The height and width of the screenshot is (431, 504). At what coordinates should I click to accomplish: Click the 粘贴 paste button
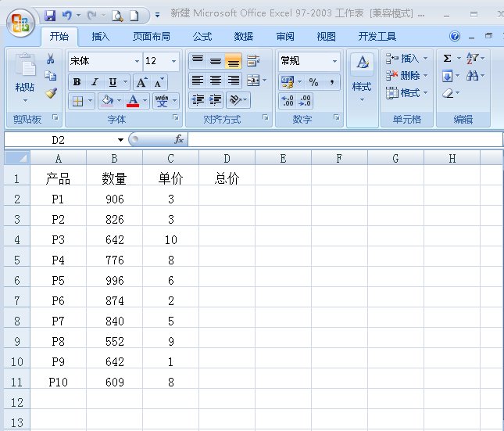[25, 78]
